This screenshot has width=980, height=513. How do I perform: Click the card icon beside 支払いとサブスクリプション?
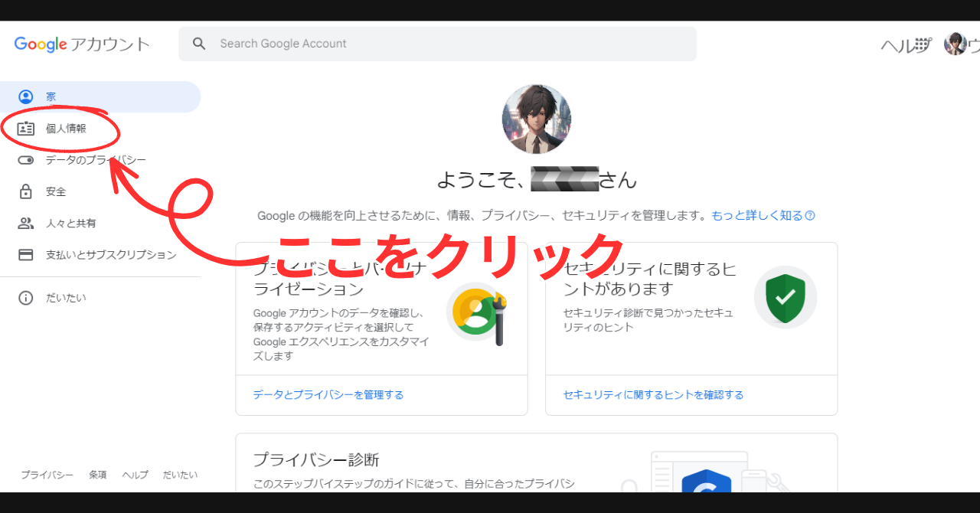[25, 253]
